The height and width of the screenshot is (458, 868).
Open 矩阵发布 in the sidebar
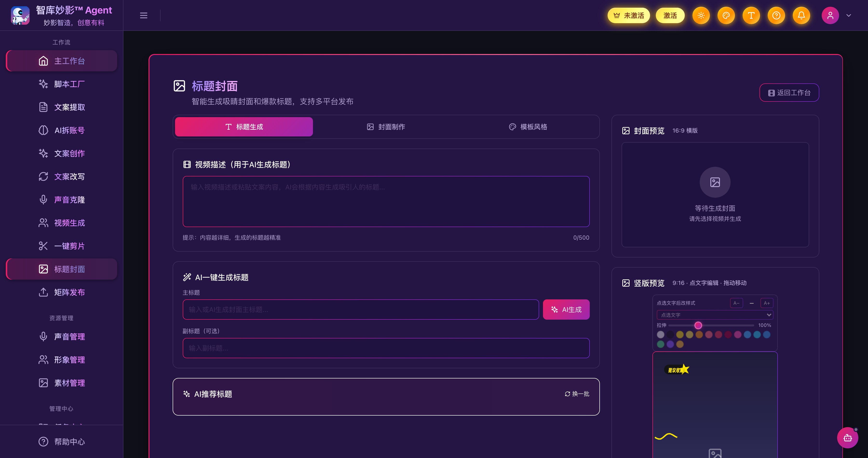[x=62, y=292]
